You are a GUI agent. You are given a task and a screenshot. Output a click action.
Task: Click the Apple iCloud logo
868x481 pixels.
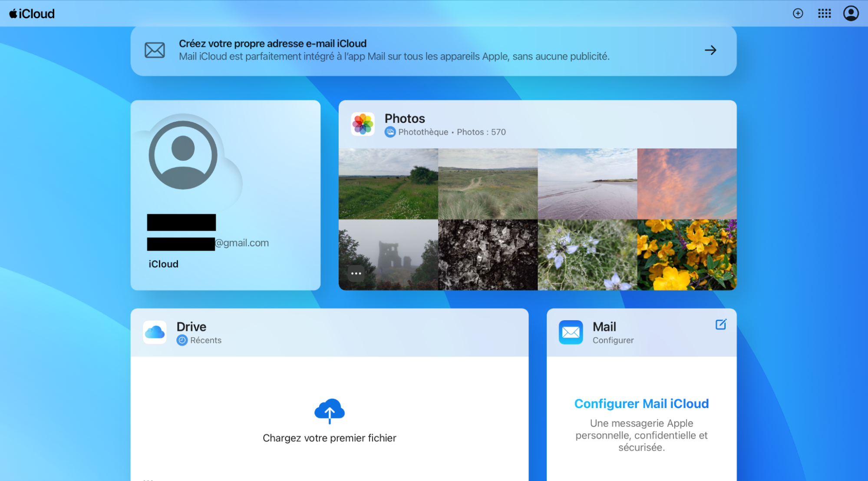click(x=30, y=13)
